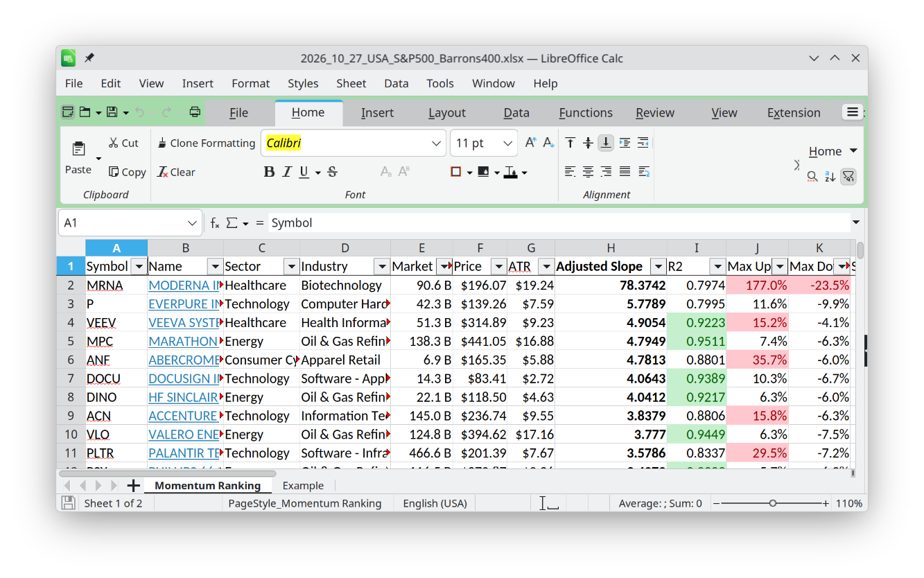Toggle Italic formatting
924x578 pixels.
click(x=286, y=172)
